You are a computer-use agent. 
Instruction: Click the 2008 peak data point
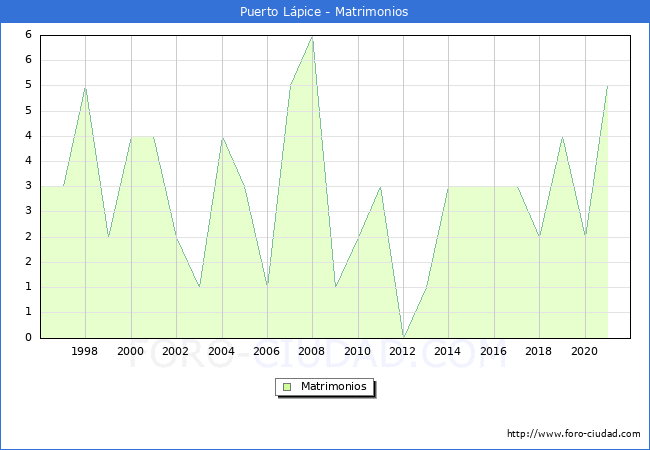(313, 37)
